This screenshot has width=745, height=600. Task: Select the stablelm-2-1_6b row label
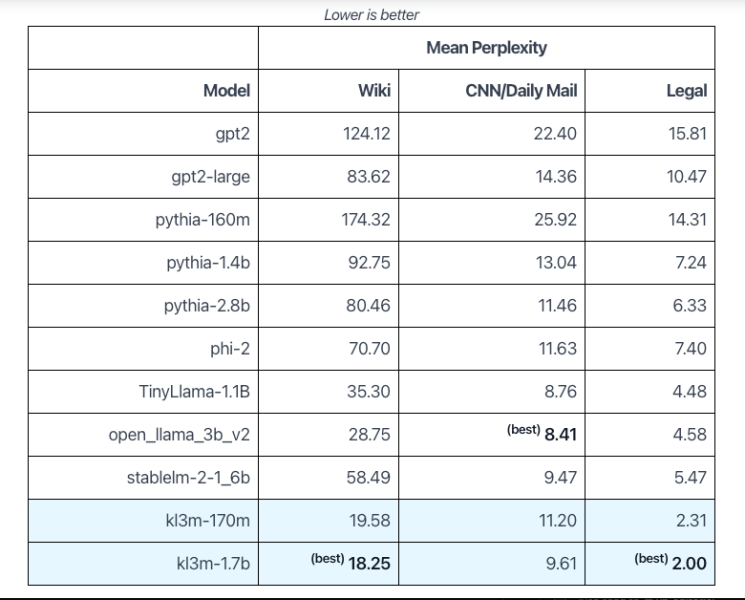click(x=188, y=478)
